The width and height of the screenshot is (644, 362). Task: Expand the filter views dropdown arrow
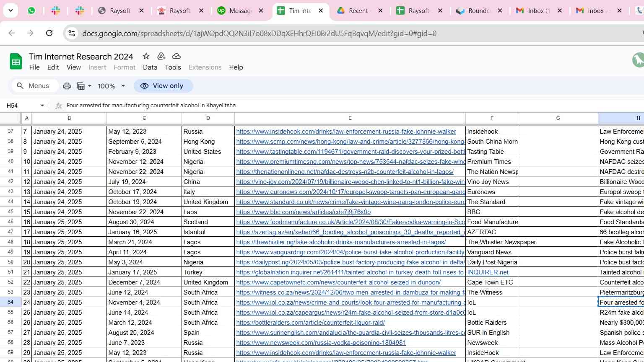90,86
